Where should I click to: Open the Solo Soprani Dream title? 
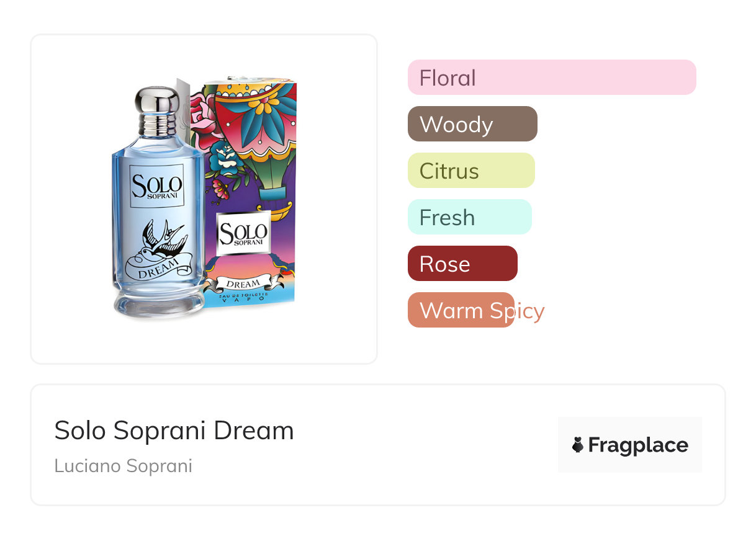coord(174,431)
